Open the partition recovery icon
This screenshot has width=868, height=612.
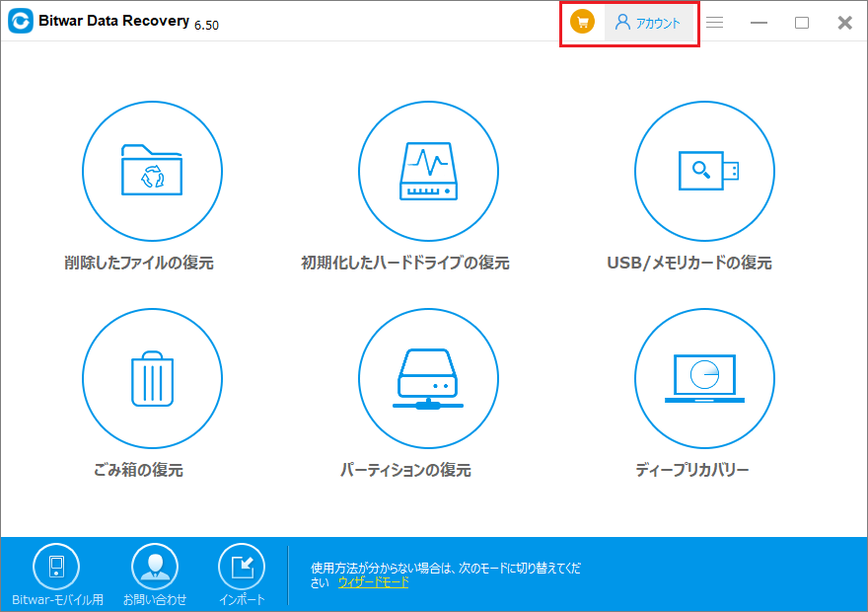tap(427, 378)
